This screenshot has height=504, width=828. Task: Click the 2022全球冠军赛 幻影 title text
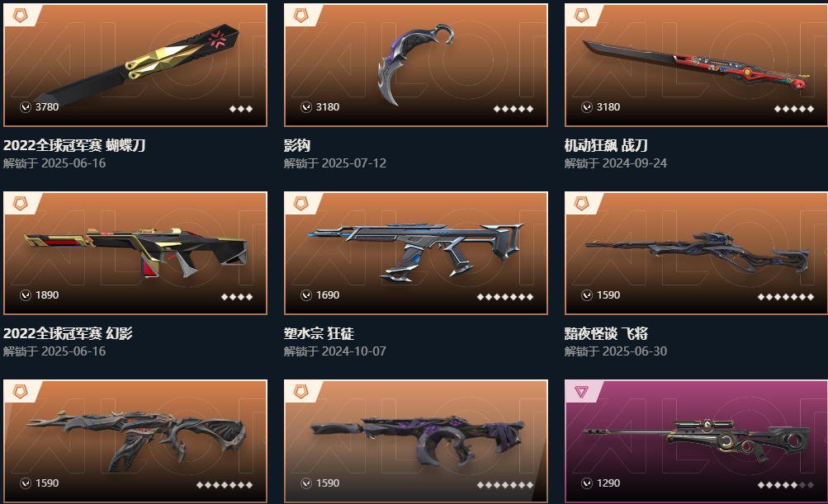pyautogui.click(x=68, y=333)
